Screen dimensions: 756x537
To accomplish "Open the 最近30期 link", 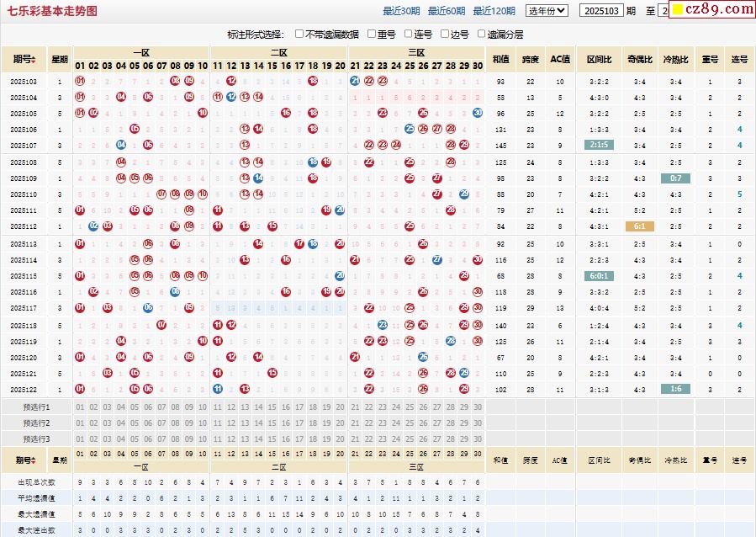I will (401, 11).
